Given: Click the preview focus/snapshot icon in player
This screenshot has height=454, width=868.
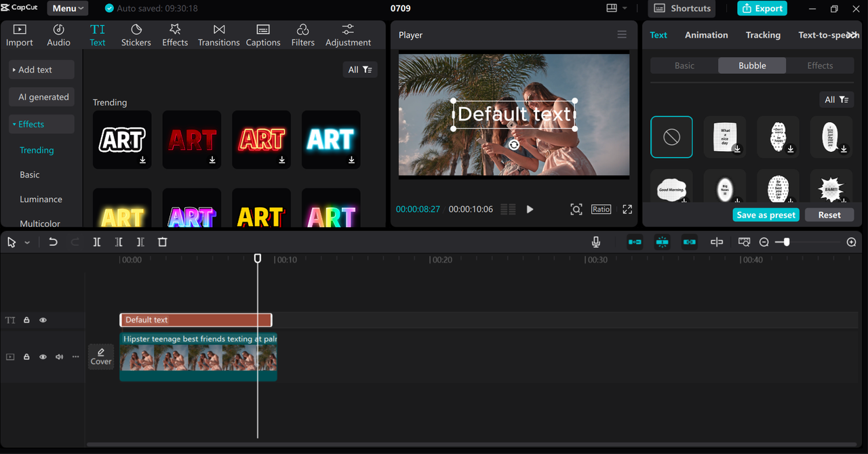Looking at the screenshot, I should tap(576, 209).
